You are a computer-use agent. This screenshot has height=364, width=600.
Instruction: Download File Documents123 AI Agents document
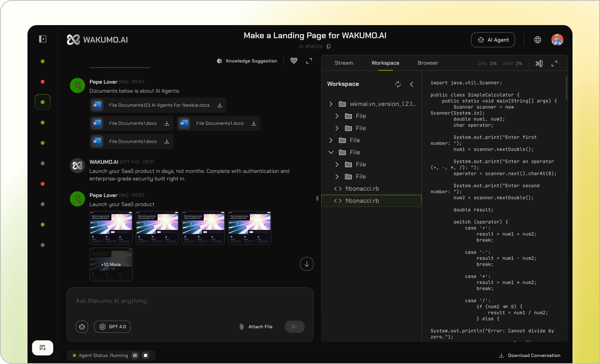(x=220, y=105)
